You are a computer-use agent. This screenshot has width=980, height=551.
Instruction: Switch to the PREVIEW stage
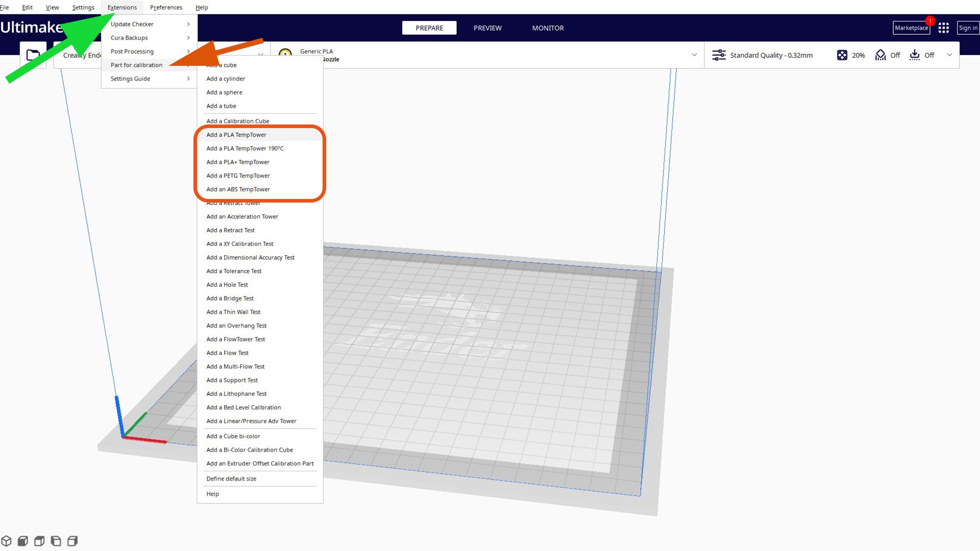coord(487,28)
